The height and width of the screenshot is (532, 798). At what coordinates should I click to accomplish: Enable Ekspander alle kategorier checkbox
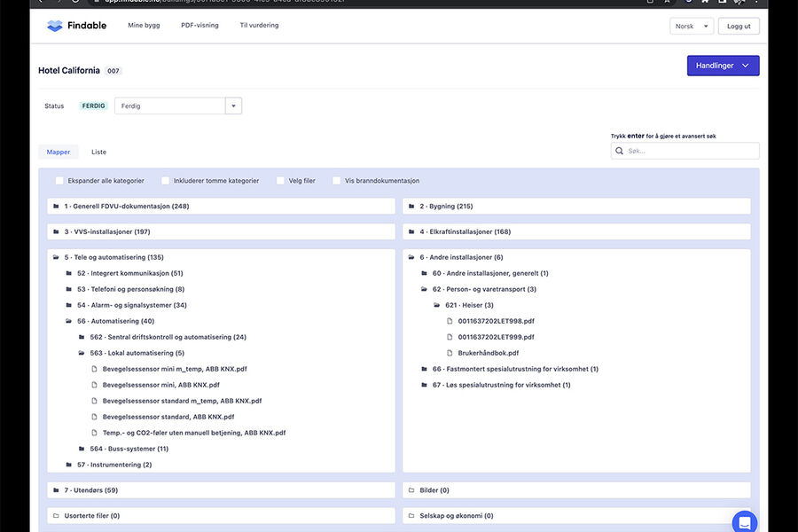pyautogui.click(x=59, y=181)
